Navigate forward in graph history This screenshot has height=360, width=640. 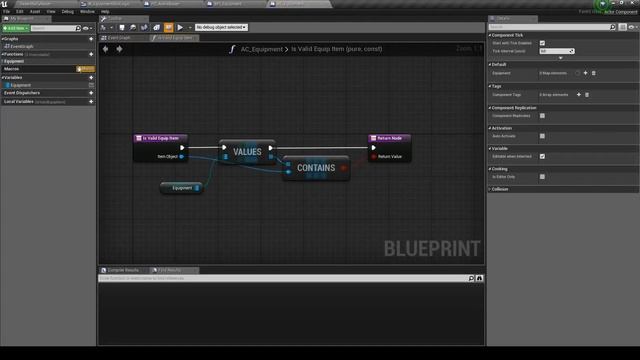coord(119,49)
